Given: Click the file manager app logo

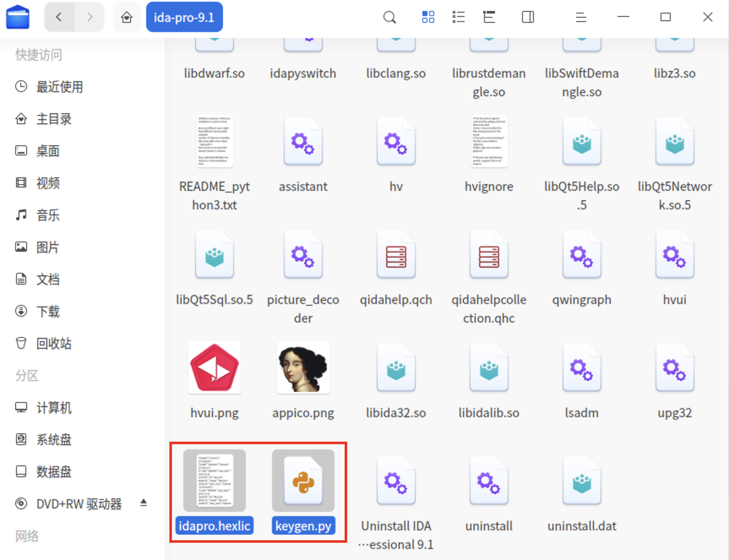Looking at the screenshot, I should click(x=18, y=17).
